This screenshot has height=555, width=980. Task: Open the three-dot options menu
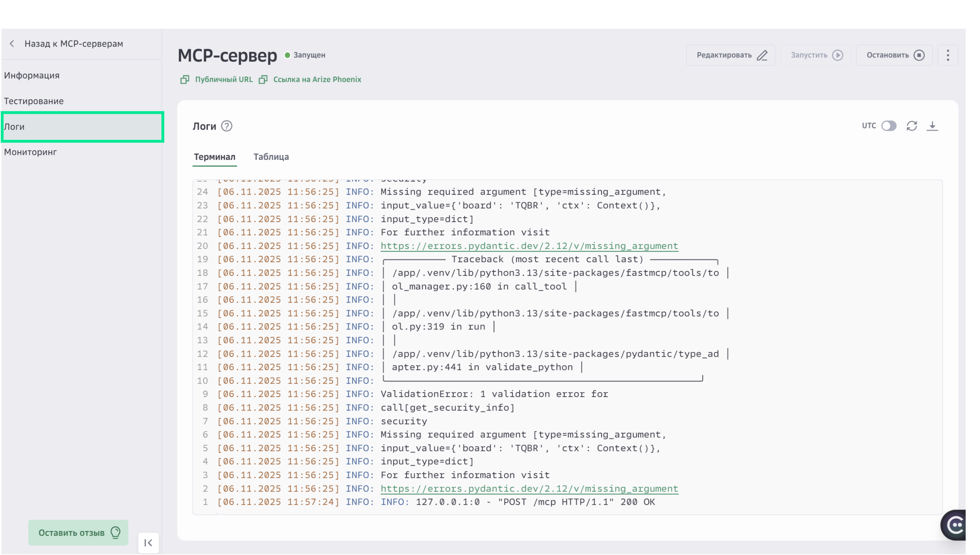click(x=948, y=55)
